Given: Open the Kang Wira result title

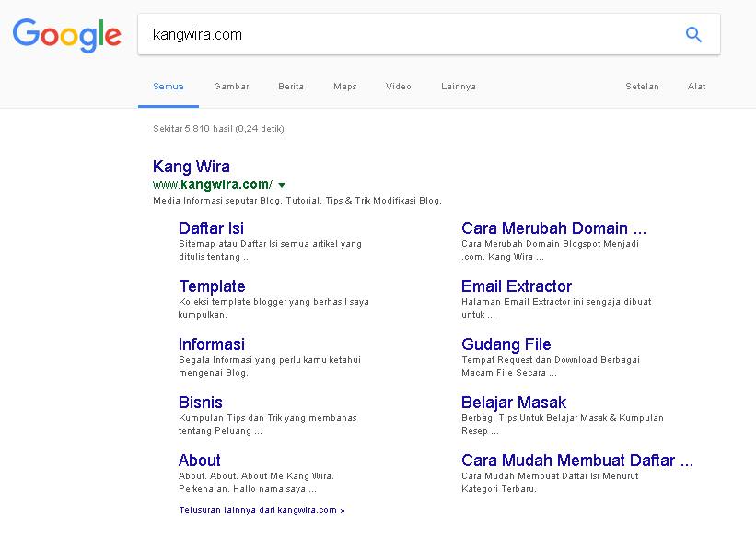Looking at the screenshot, I should pyautogui.click(x=191, y=167).
